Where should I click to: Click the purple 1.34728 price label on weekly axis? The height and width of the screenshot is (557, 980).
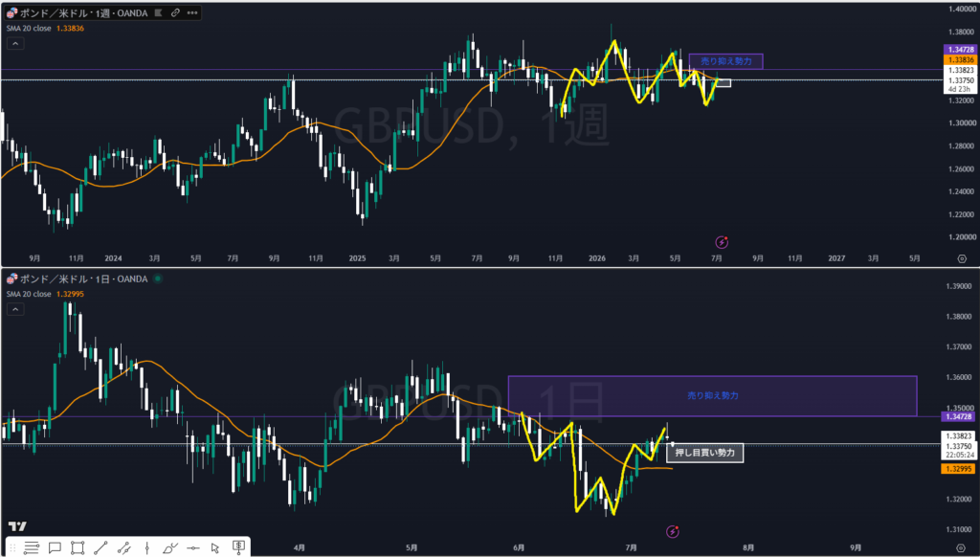coord(959,50)
